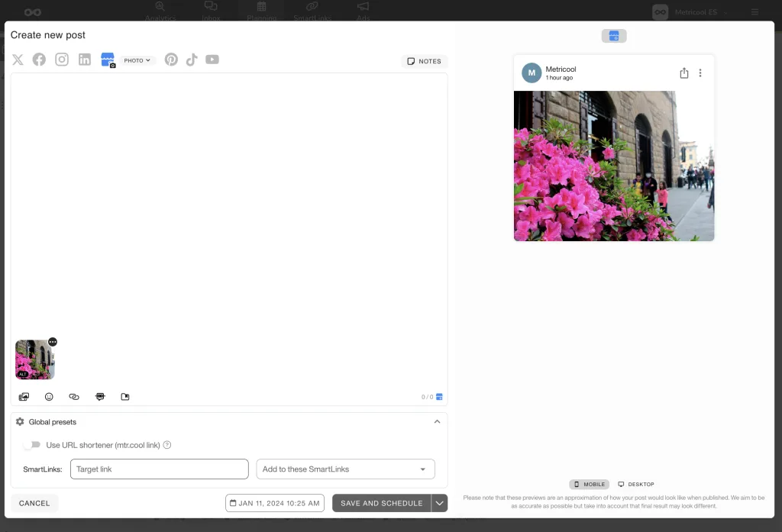The width and height of the screenshot is (782, 532).
Task: Click Metricool avatar in preview
Action: (532, 73)
